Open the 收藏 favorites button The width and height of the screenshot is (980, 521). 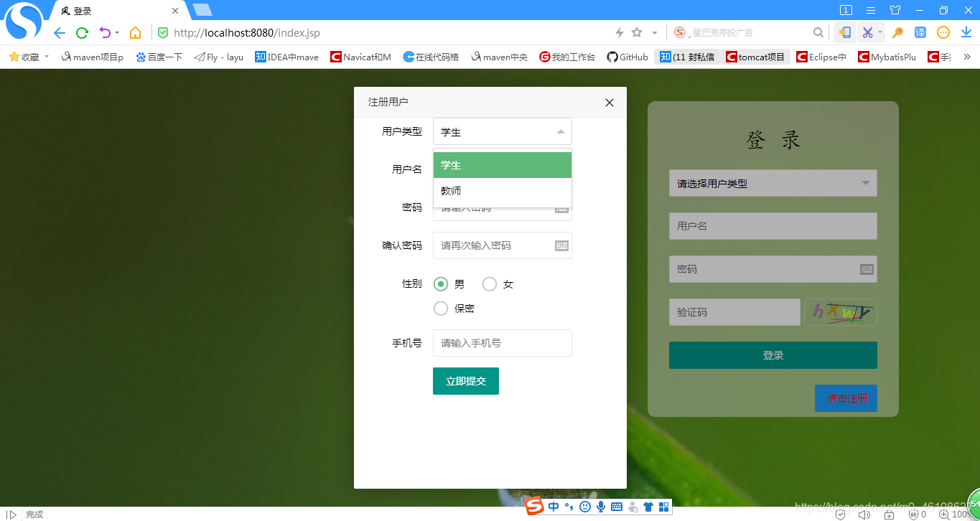coord(24,57)
